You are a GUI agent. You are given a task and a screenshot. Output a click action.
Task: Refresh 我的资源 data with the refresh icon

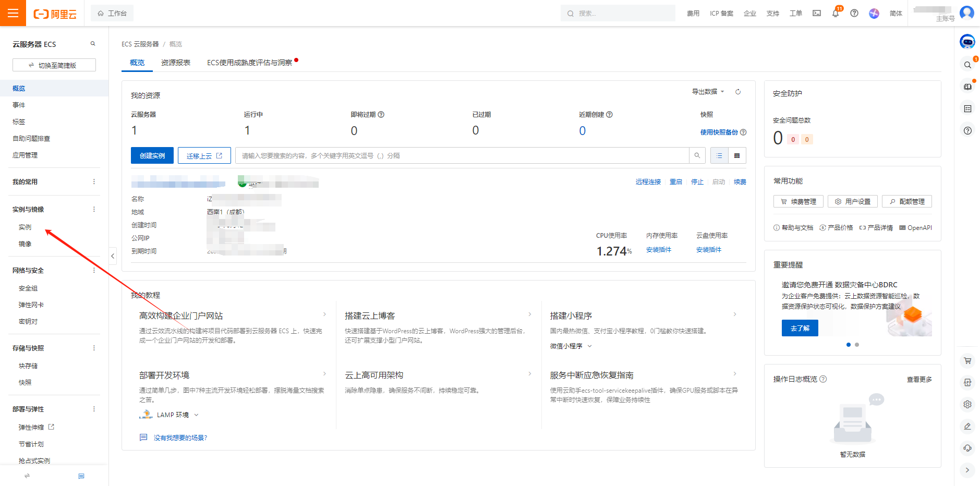click(x=738, y=91)
